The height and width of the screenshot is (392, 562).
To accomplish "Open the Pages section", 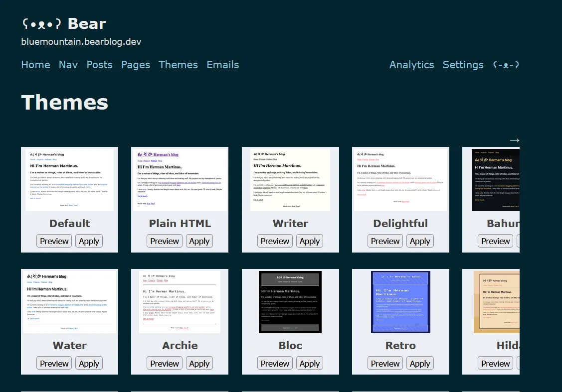I will click(136, 65).
